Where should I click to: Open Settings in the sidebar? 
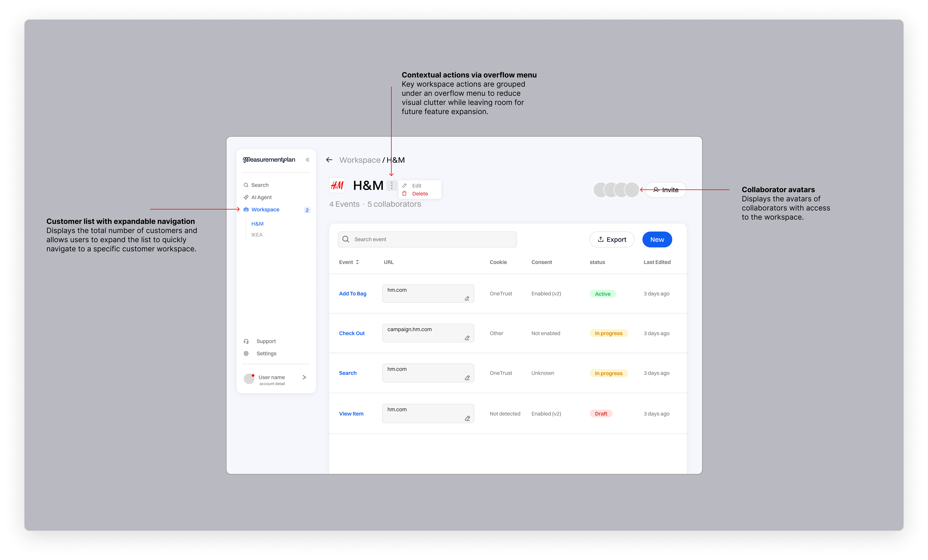click(x=266, y=353)
